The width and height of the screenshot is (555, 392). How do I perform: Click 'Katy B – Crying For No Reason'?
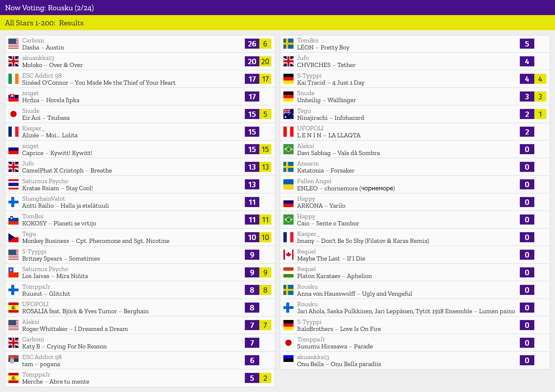tap(64, 347)
